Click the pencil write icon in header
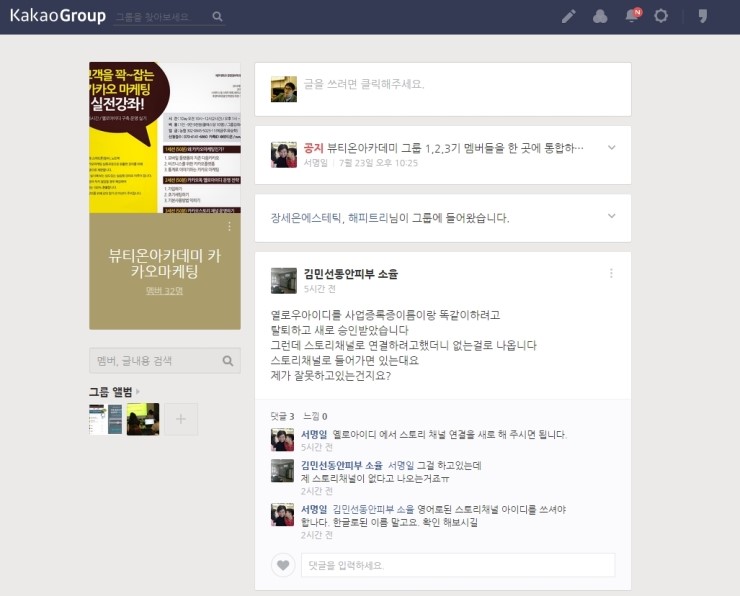Viewport: 740px width, 596px height. [x=569, y=17]
